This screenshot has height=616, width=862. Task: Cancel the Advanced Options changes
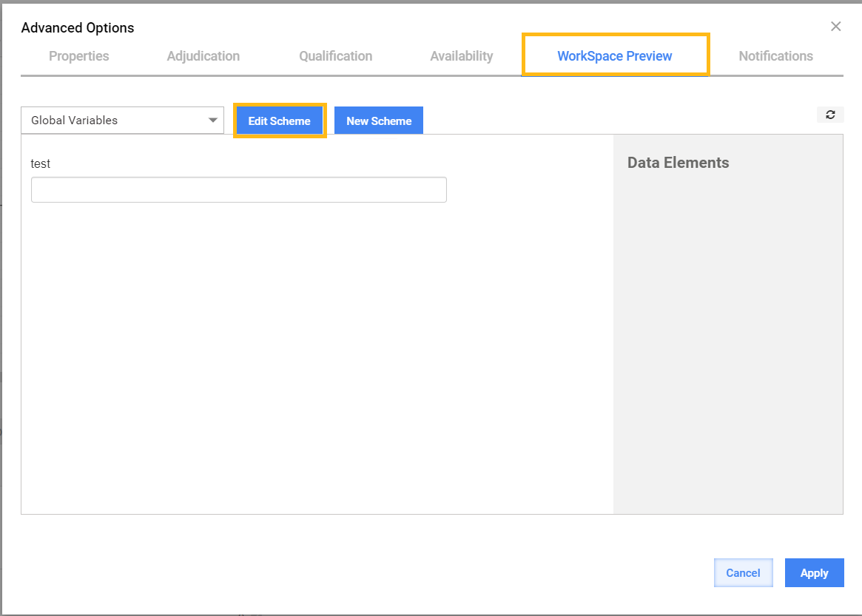coord(744,572)
